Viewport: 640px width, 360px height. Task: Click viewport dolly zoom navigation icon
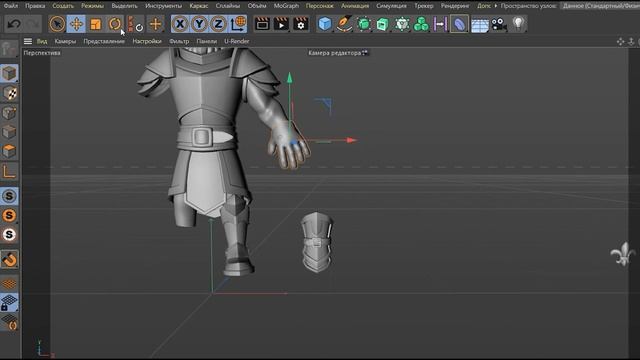(631, 41)
